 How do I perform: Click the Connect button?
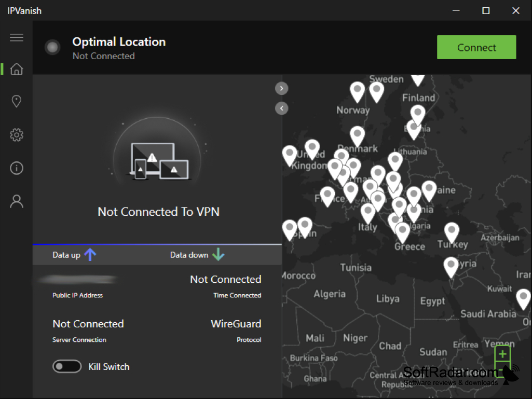(476, 47)
